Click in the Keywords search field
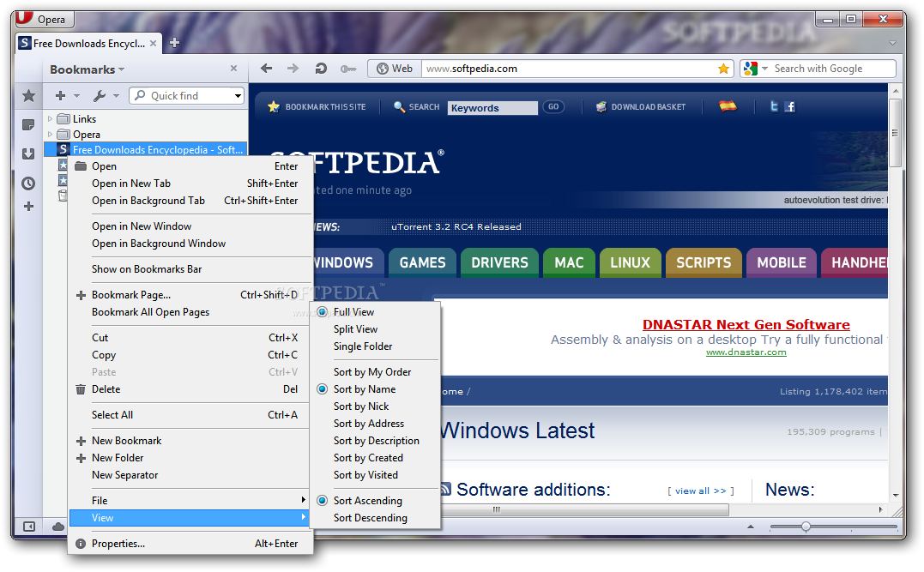This screenshot has height=572, width=924. pyautogui.click(x=492, y=108)
